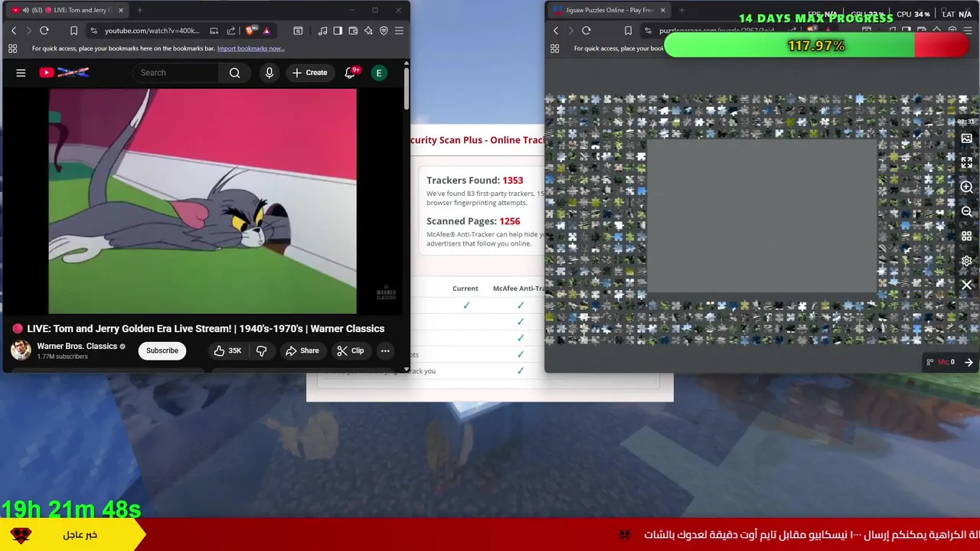
Task: Click Import bookmarks now link
Action: tap(251, 48)
